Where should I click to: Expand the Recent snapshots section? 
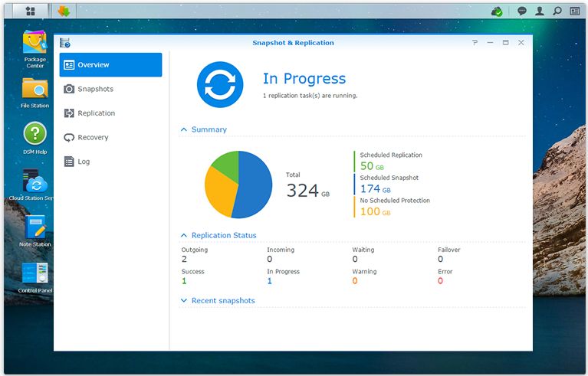click(184, 301)
